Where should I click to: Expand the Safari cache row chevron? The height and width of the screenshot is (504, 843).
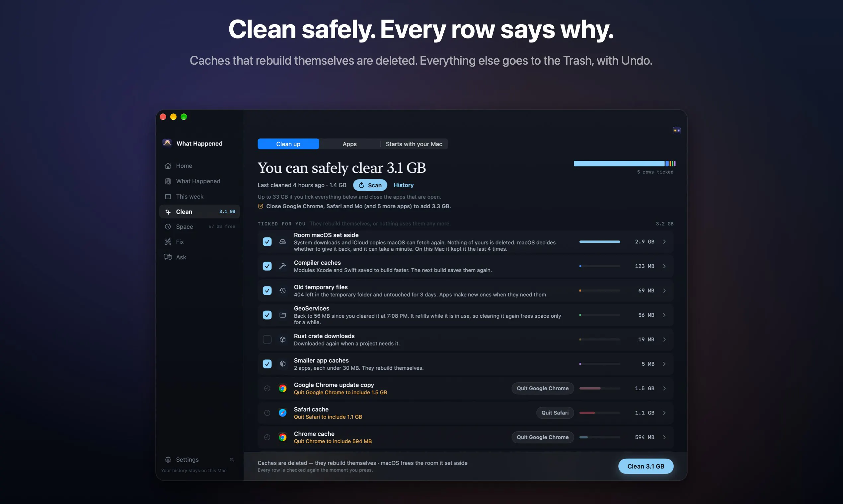664,412
